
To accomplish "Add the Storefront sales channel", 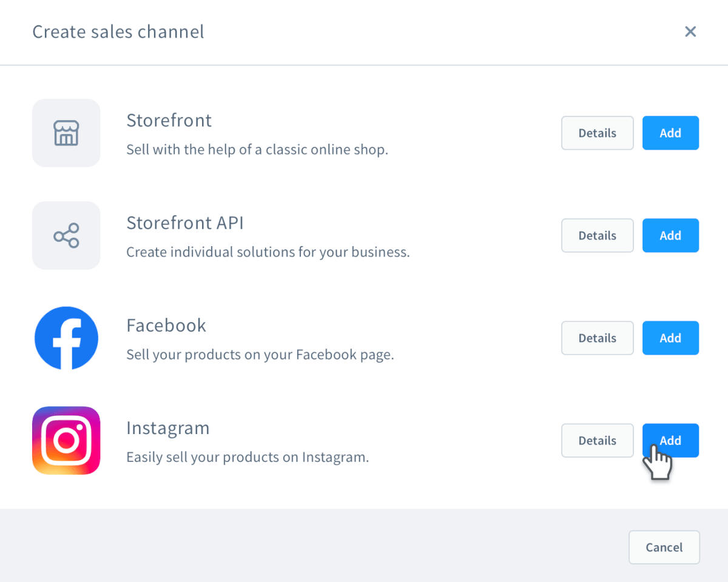I will coord(670,133).
